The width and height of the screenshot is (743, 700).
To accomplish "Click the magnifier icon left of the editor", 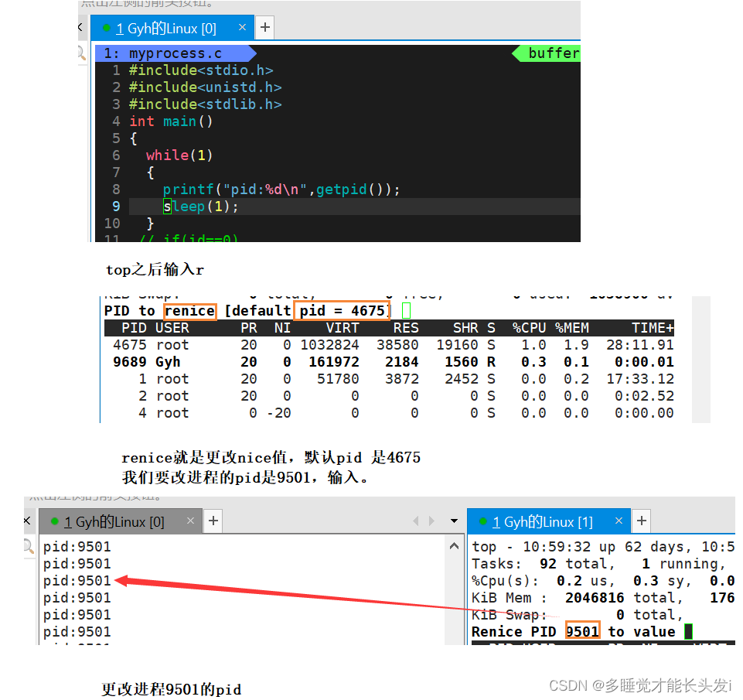I will (81, 53).
